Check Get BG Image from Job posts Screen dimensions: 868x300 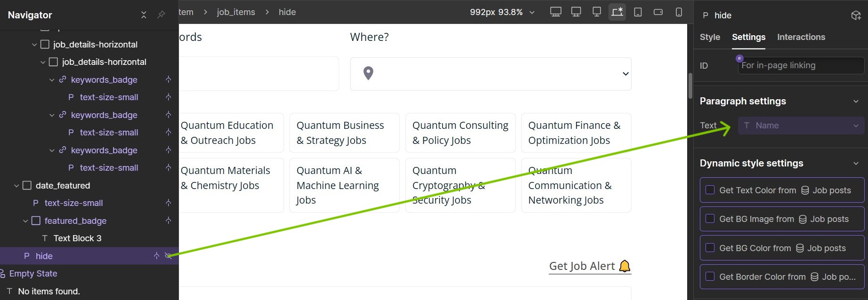pos(710,219)
